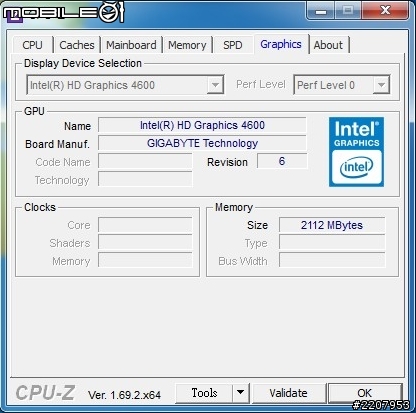Click the Shaders clock field
This screenshot has height=413, width=416.
tap(145, 243)
